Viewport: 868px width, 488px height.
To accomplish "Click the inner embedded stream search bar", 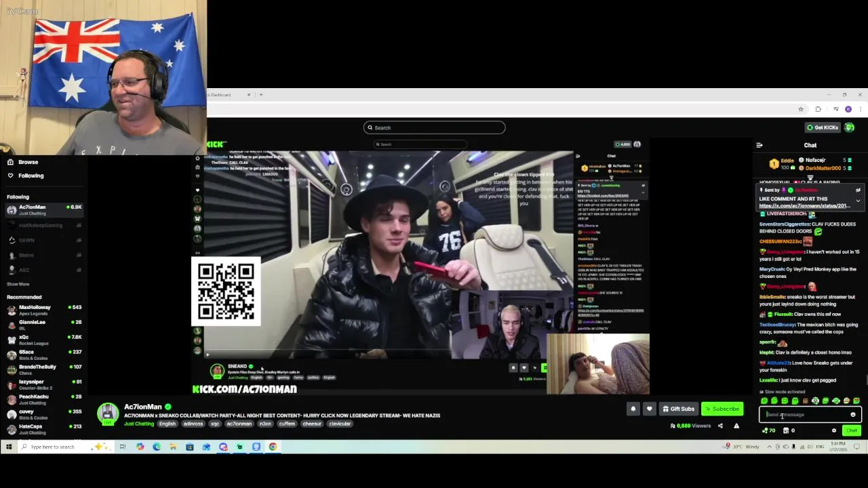I will [x=420, y=144].
